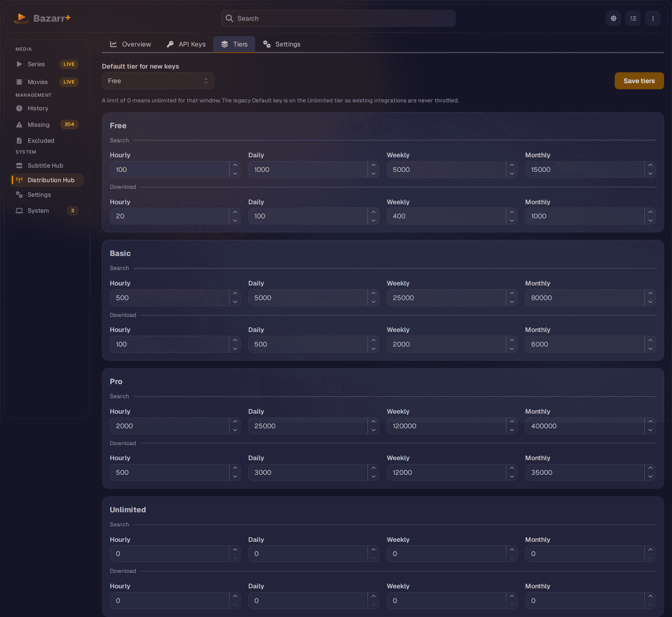Open the Default tier for new keys dropdown

158,81
